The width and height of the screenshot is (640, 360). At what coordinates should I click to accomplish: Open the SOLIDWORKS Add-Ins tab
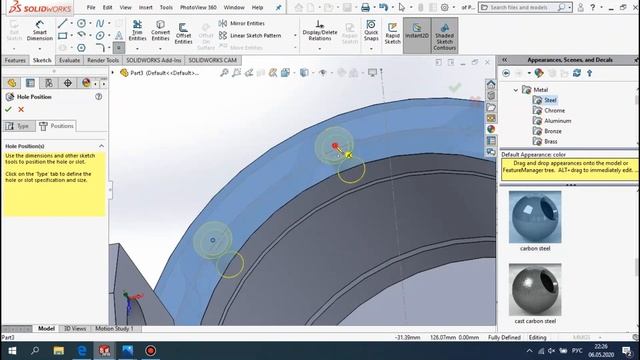[153, 60]
